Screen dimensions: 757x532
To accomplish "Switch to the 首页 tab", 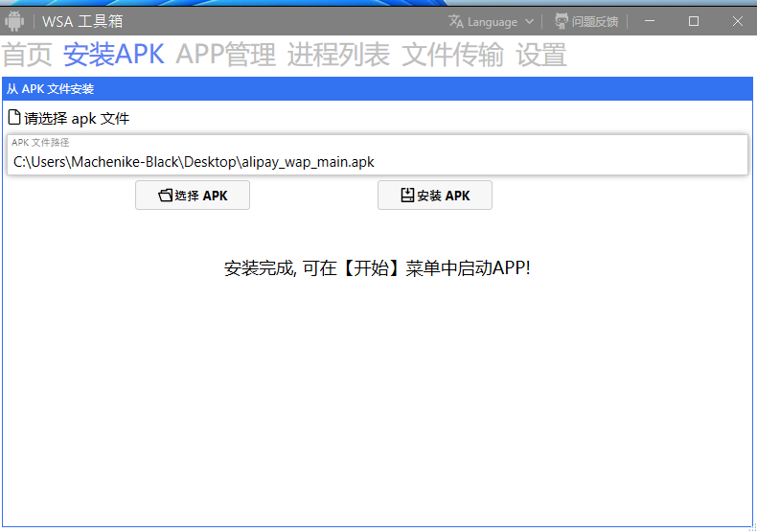I will pyautogui.click(x=27, y=54).
